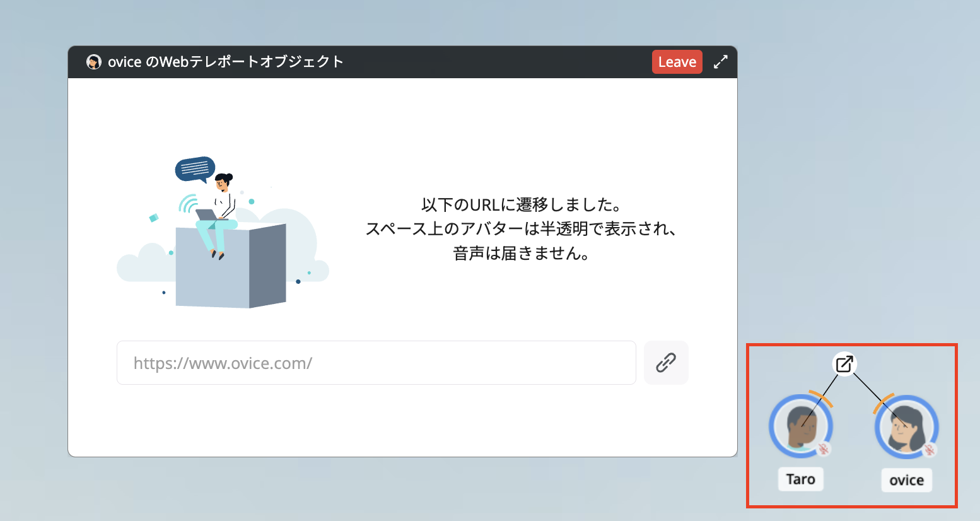Click the ovice avatar icon in title bar
Viewport: 980px width, 521px height.
pos(94,62)
